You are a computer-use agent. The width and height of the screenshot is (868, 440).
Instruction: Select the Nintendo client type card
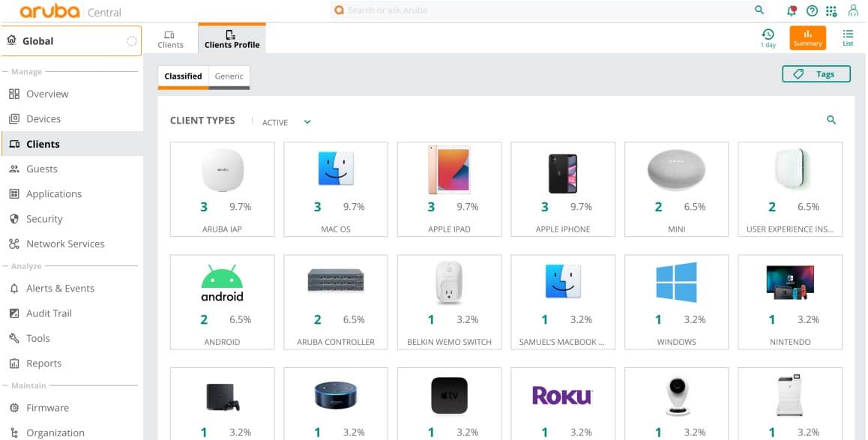click(790, 302)
